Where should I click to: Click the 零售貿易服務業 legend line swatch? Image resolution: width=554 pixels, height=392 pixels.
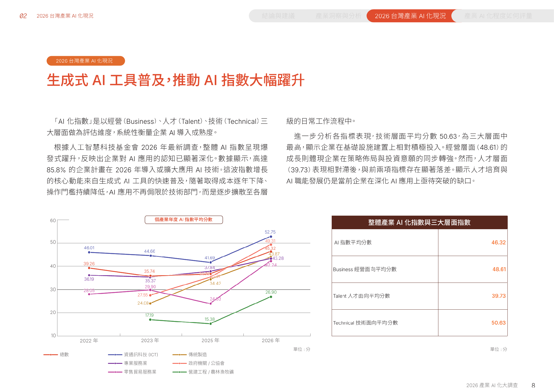pyautogui.click(x=115, y=372)
